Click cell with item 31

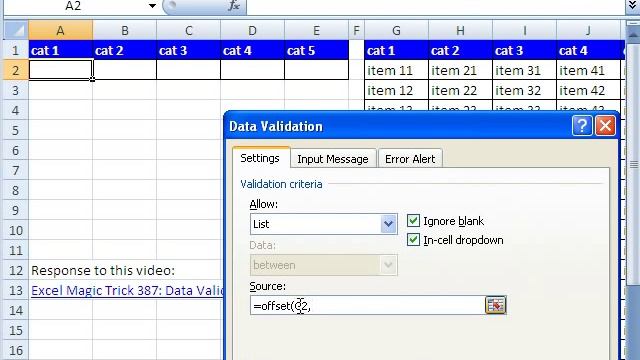coord(524,70)
